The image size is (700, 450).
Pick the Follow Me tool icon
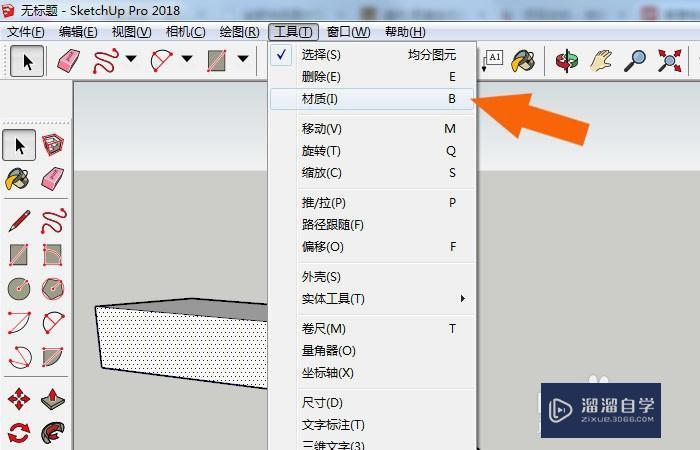[x=53, y=433]
